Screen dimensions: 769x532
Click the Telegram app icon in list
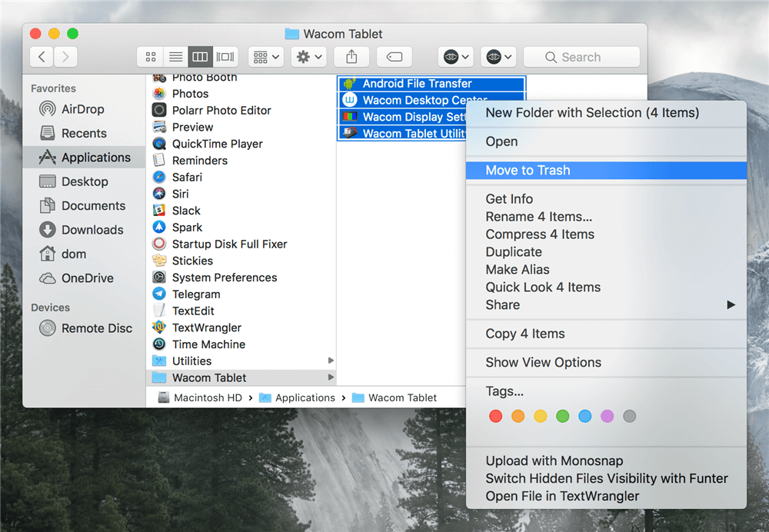point(159,294)
